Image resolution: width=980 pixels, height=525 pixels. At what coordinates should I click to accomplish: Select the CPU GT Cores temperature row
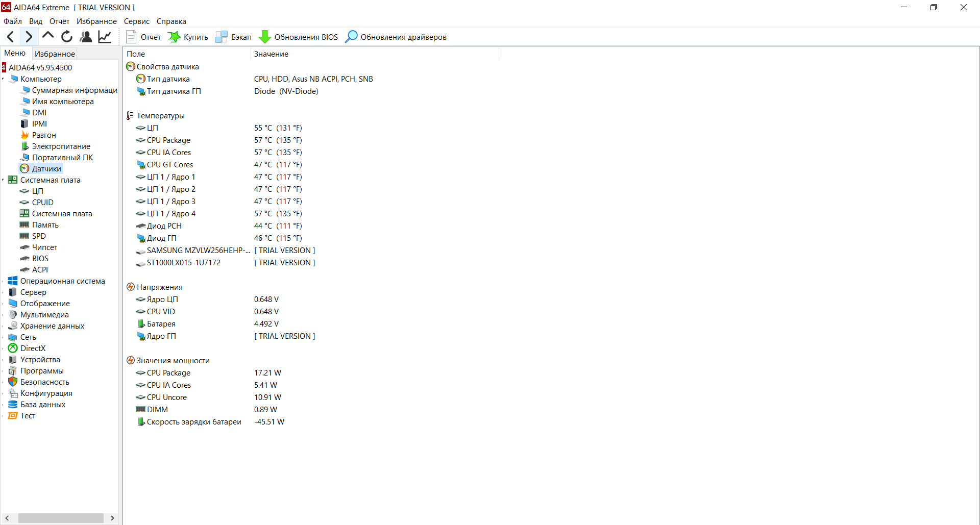tap(219, 165)
